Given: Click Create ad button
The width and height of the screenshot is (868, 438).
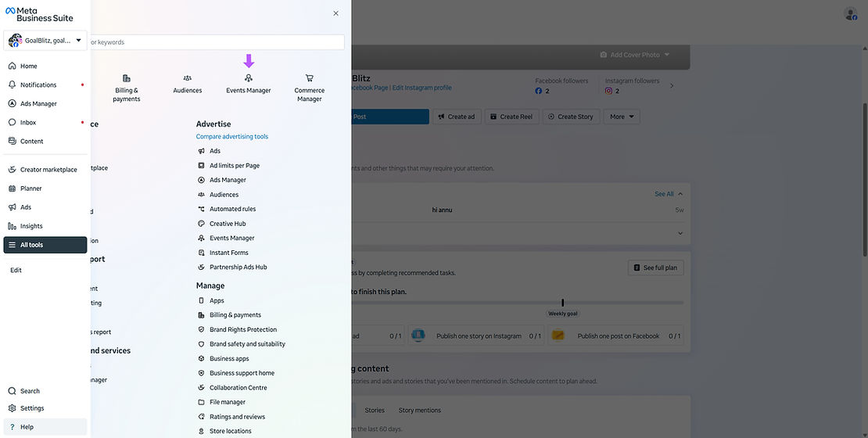Looking at the screenshot, I should (x=457, y=117).
